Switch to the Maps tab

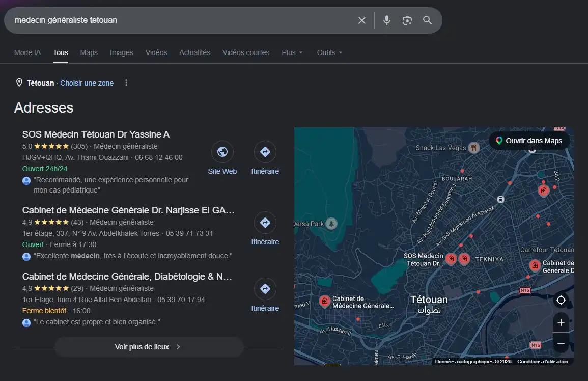point(89,52)
